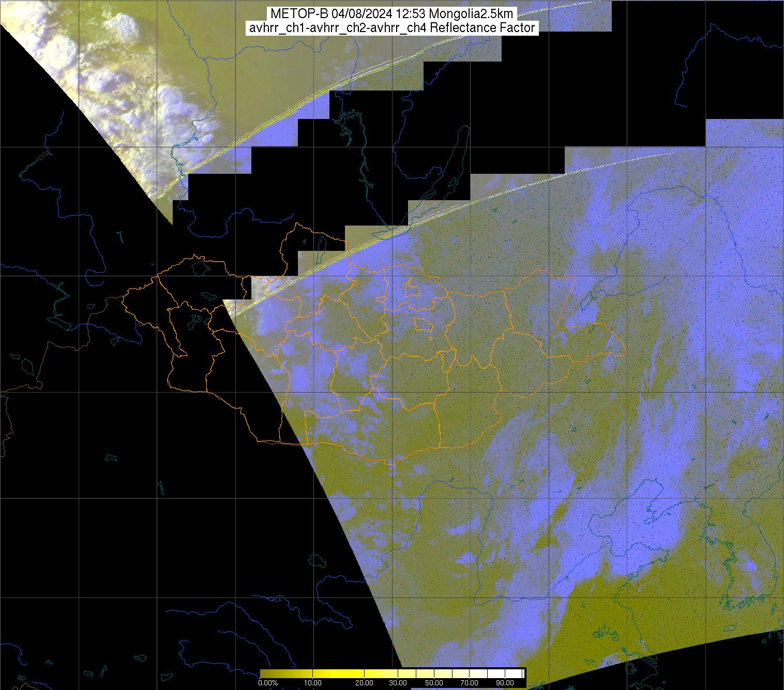Image resolution: width=784 pixels, height=690 pixels.
Task: Click the dark olive 0–10 colorbar segment
Action: [287, 673]
